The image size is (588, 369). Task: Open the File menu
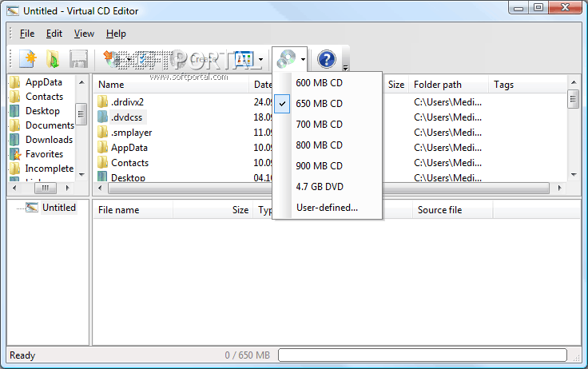pyautogui.click(x=27, y=34)
